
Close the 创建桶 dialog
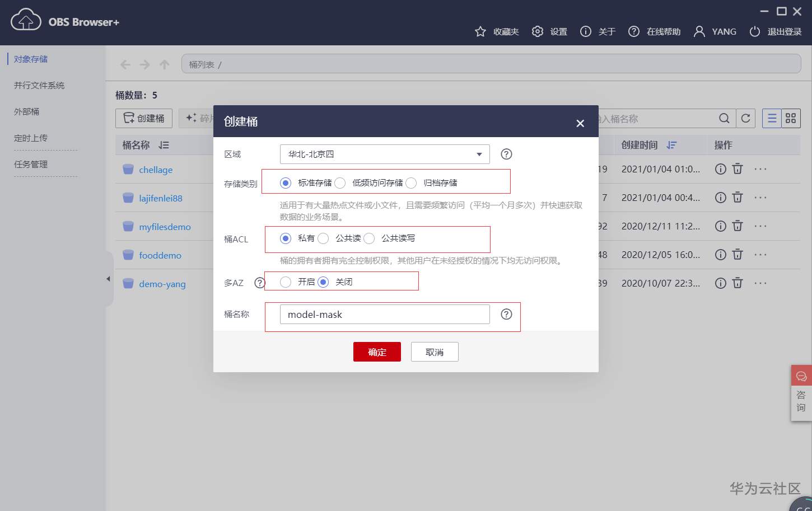[580, 123]
